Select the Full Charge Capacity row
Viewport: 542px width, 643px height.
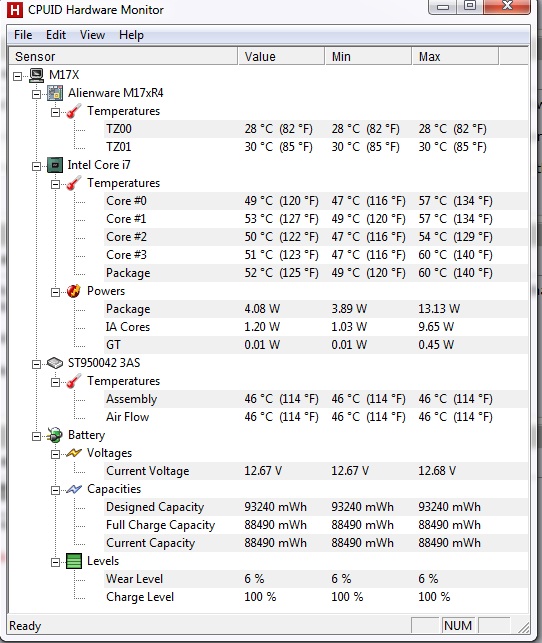pyautogui.click(x=316, y=525)
